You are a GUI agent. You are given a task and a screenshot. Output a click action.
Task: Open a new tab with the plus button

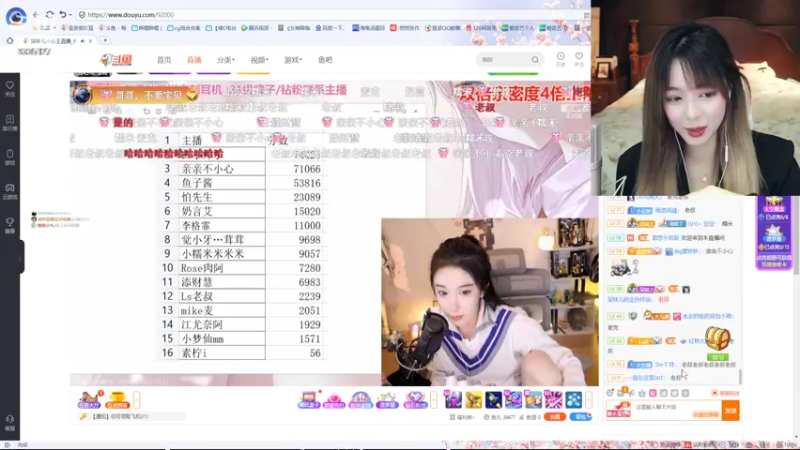[105, 40]
